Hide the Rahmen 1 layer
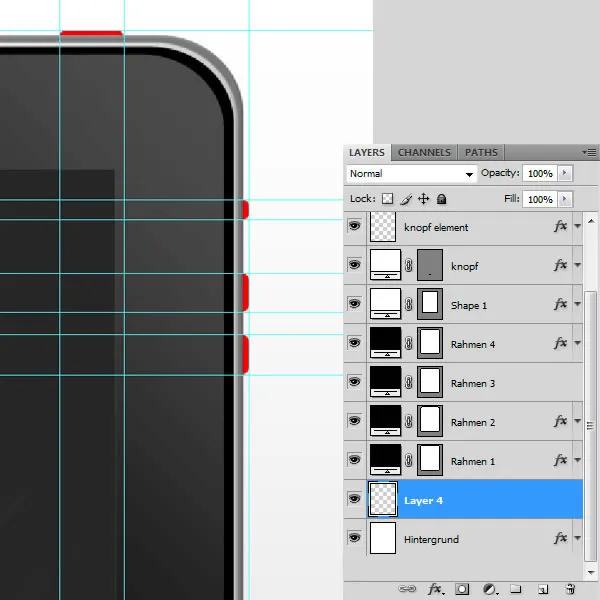The height and width of the screenshot is (600, 600). pos(354,460)
